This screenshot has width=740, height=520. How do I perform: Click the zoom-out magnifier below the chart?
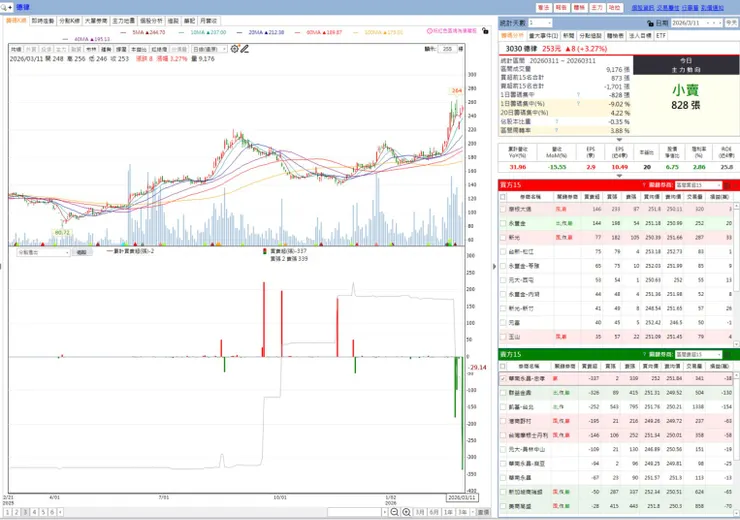point(395,512)
